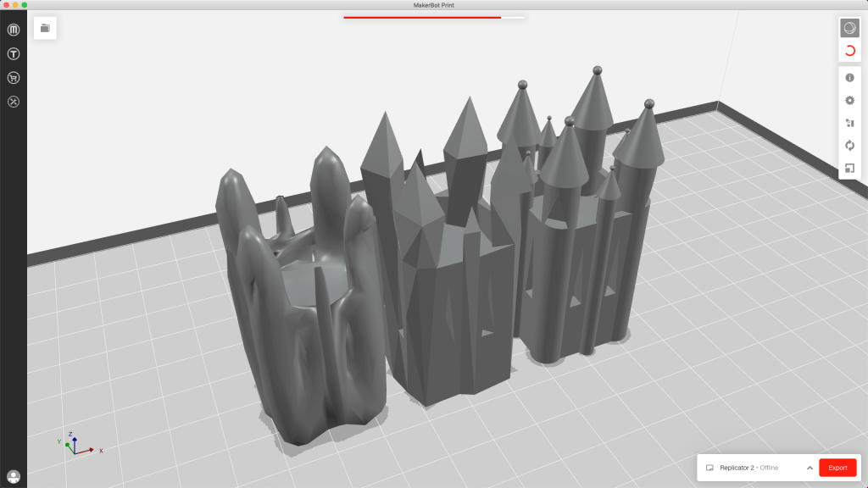The width and height of the screenshot is (868, 488).
Task: Open the Replicator 2 printer dropdown
Action: coord(748,468)
